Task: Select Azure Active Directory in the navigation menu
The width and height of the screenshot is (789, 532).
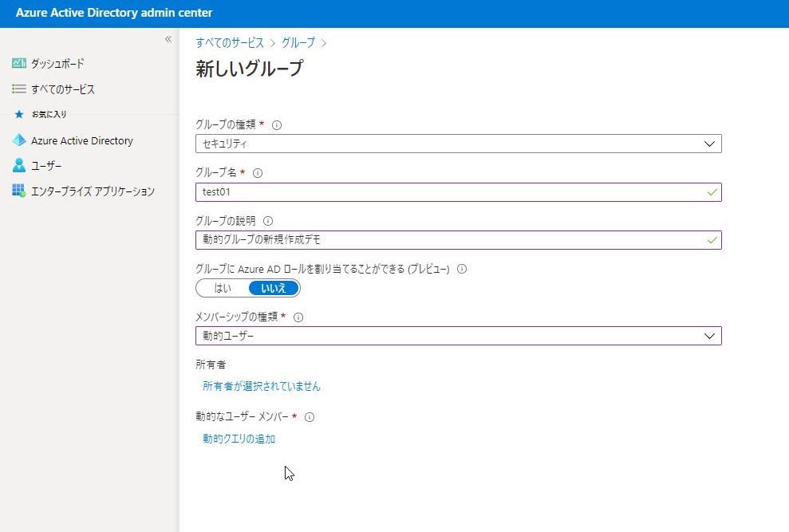Action: tap(81, 140)
